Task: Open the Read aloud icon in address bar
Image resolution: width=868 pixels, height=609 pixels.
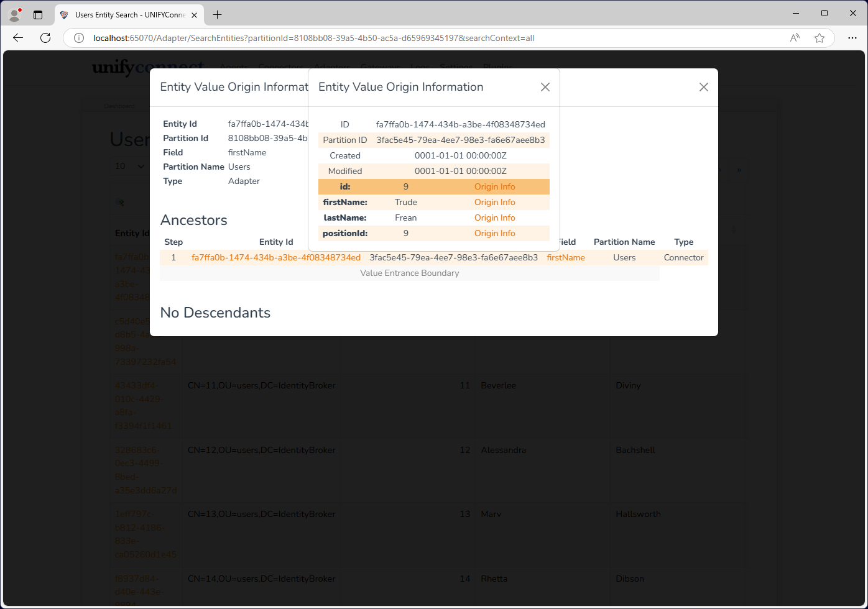Action: (795, 38)
